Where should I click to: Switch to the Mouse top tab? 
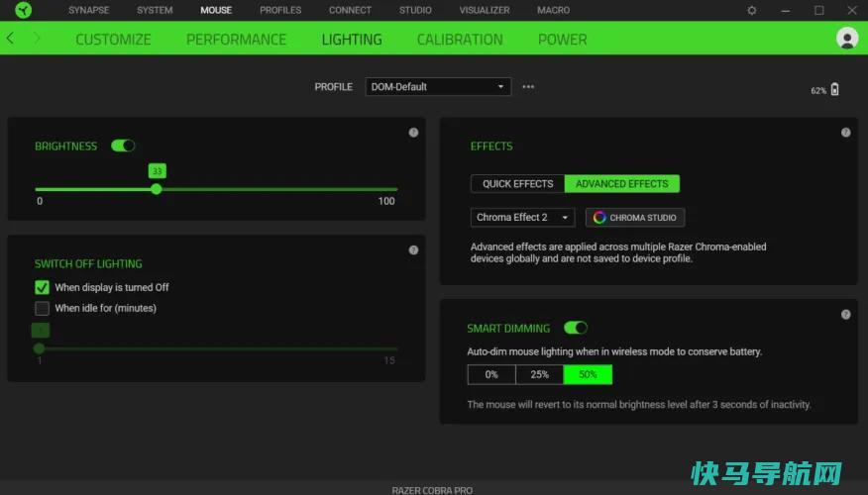click(x=216, y=10)
